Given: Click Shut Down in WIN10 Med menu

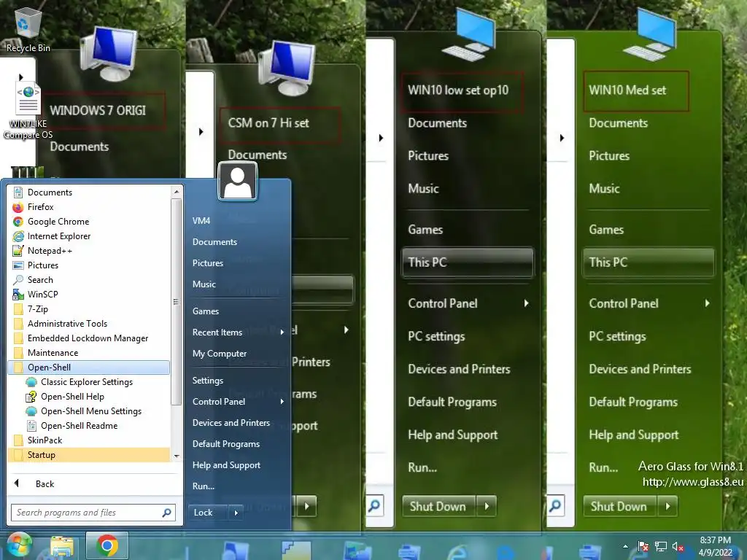Looking at the screenshot, I should pos(620,506).
